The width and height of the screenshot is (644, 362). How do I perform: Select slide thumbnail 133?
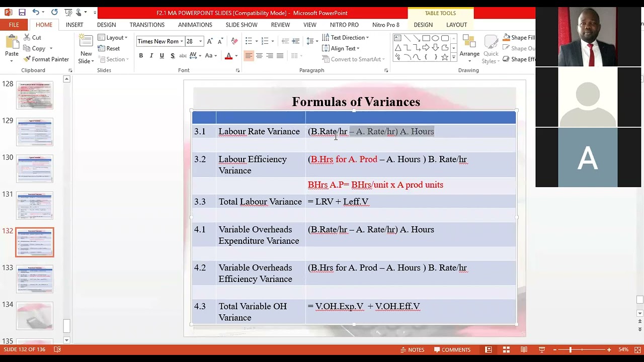tap(34, 279)
